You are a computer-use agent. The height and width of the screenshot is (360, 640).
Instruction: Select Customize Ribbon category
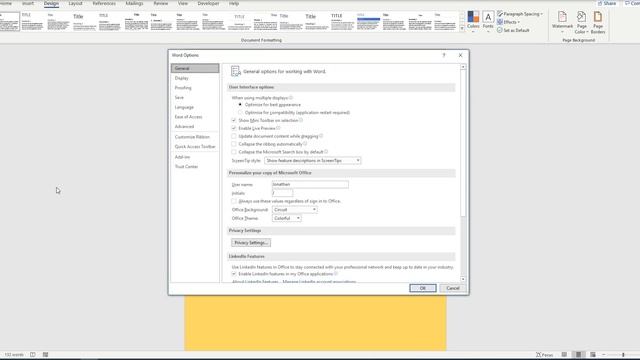[x=195, y=137]
